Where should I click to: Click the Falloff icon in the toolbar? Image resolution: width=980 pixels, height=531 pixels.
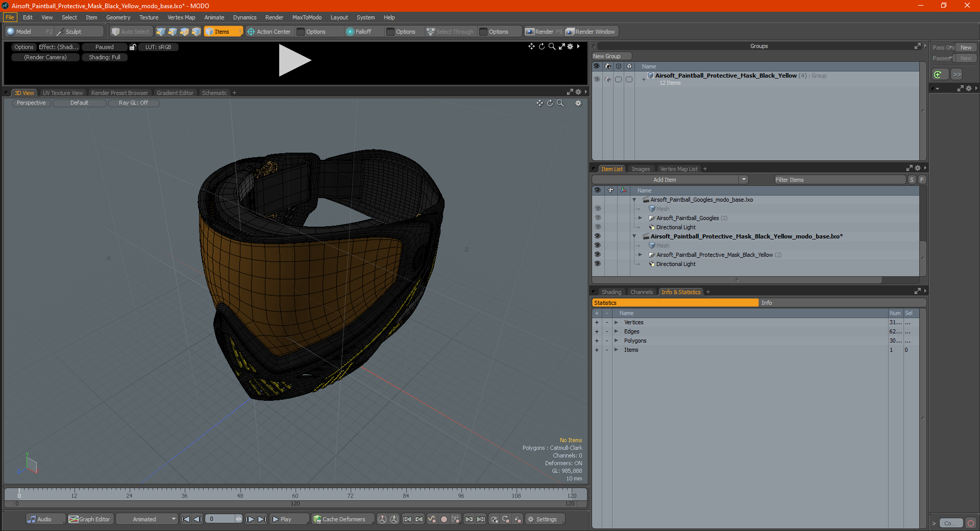point(350,32)
